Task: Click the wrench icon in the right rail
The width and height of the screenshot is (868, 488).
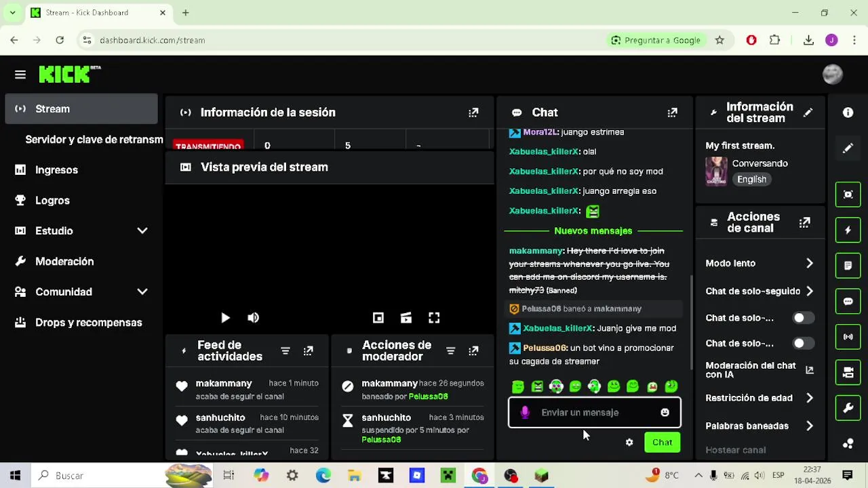Action: 848,408
